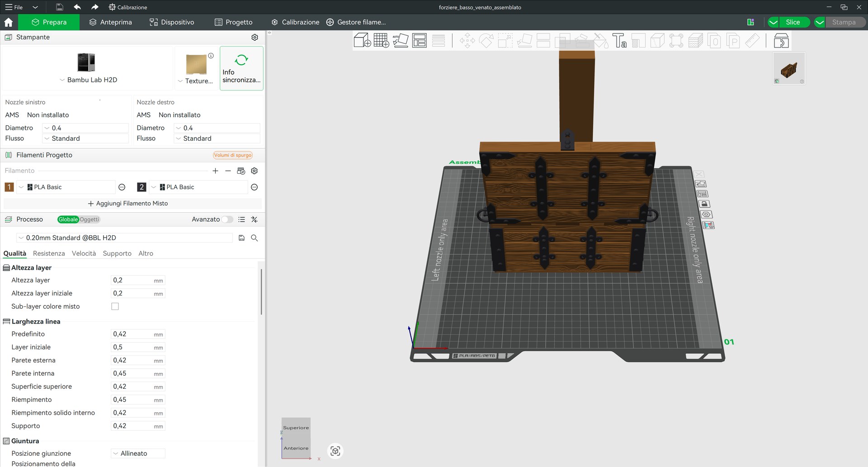
Task: Open the Supporto settings tab
Action: (117, 253)
